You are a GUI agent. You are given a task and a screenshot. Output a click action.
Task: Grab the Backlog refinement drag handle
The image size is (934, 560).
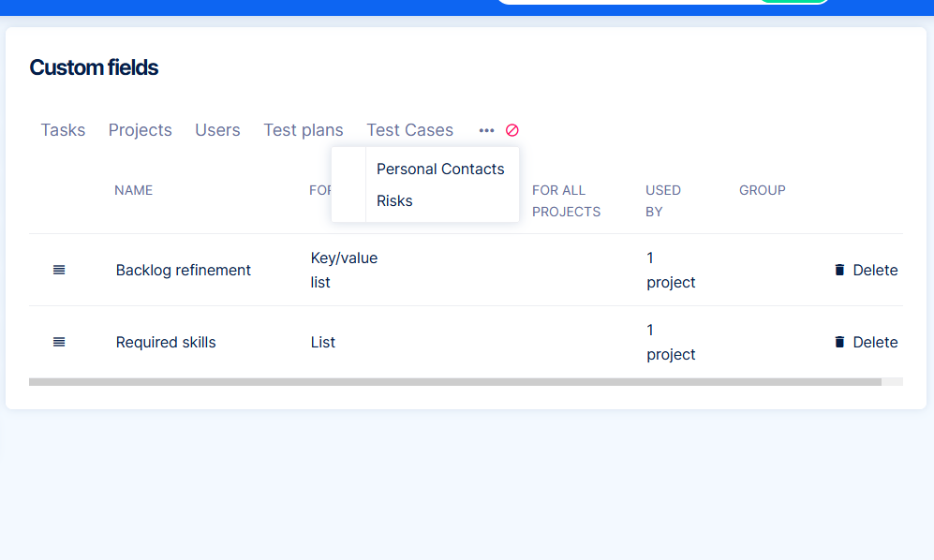(x=59, y=270)
